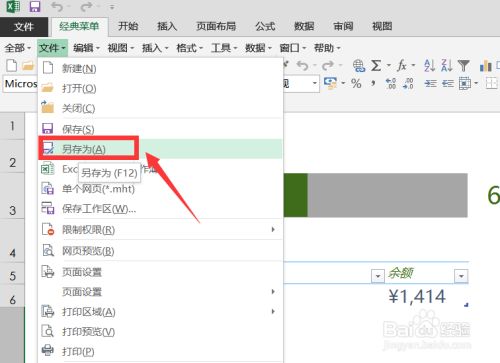Click the insert chart bar icon
This screenshot has height=363, width=500.
pyautogui.click(x=486, y=66)
